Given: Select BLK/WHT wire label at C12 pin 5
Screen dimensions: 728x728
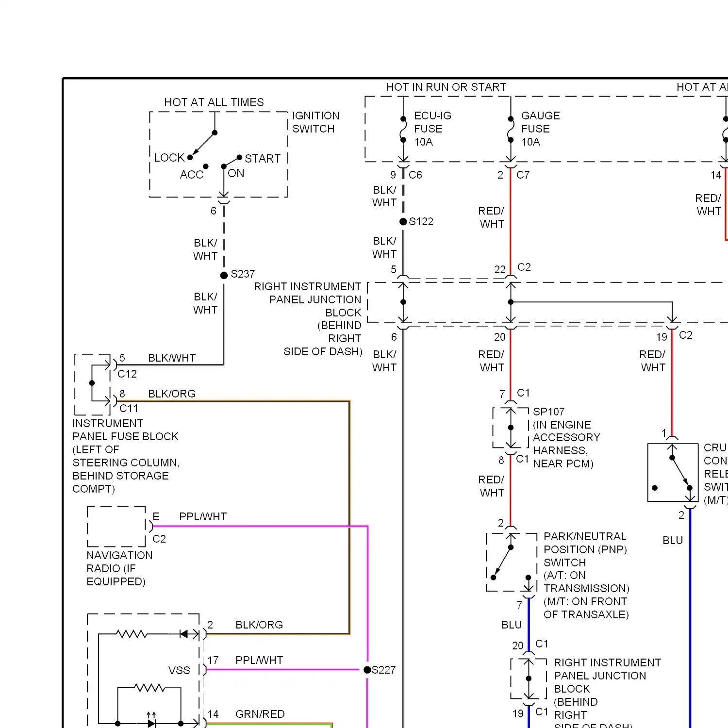Looking at the screenshot, I should point(172,358).
